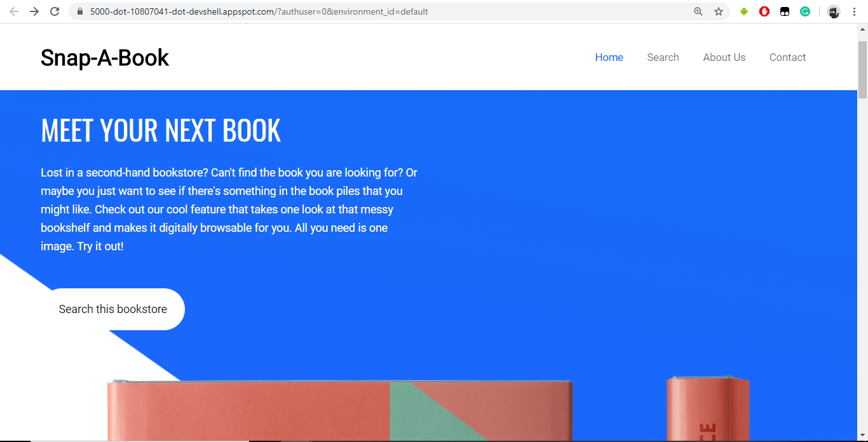Click the scrollbar down arrow
The height and width of the screenshot is (442, 868).
[x=862, y=436]
